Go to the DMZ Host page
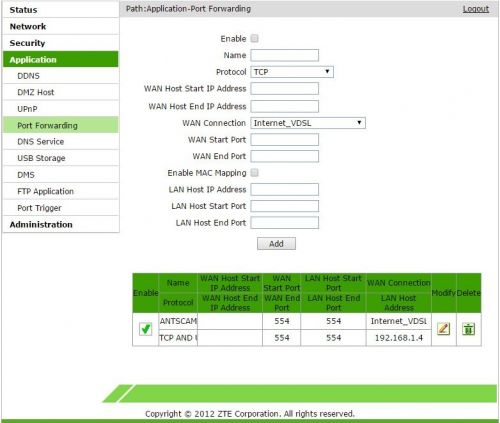Image resolution: width=500 pixels, height=423 pixels. coord(61,92)
